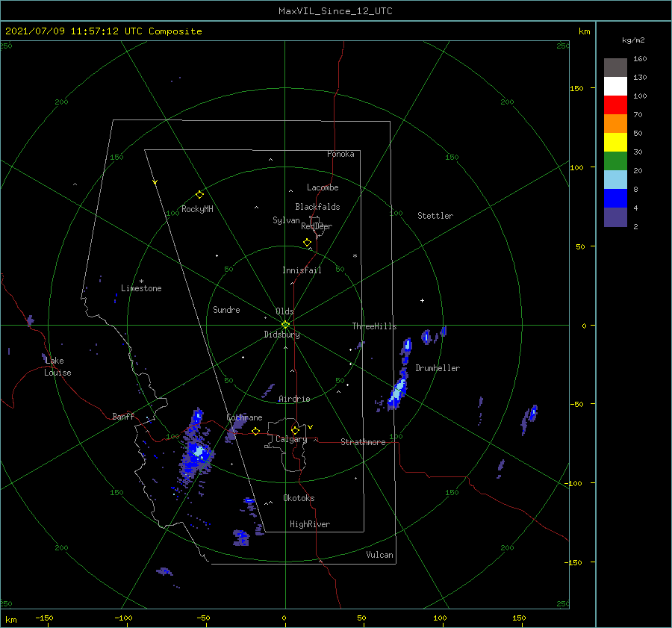Click the Sundre label

coord(226,309)
